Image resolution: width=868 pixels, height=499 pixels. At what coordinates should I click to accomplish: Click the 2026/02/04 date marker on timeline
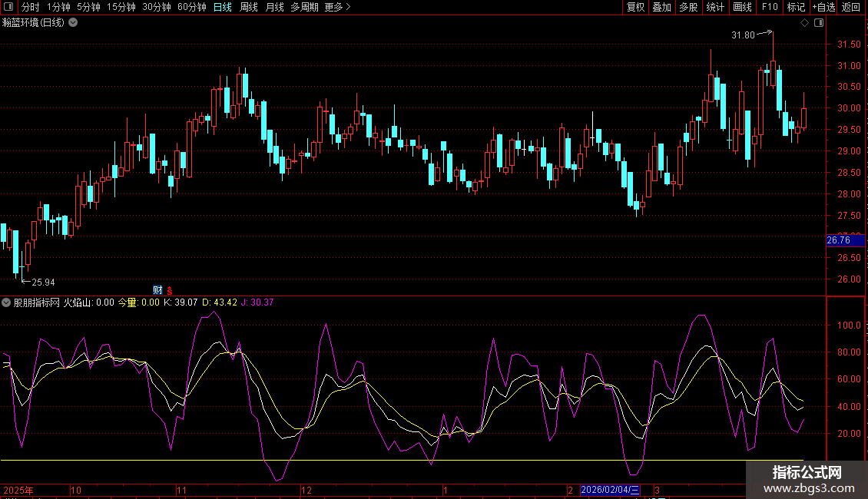pyautogui.click(x=611, y=489)
